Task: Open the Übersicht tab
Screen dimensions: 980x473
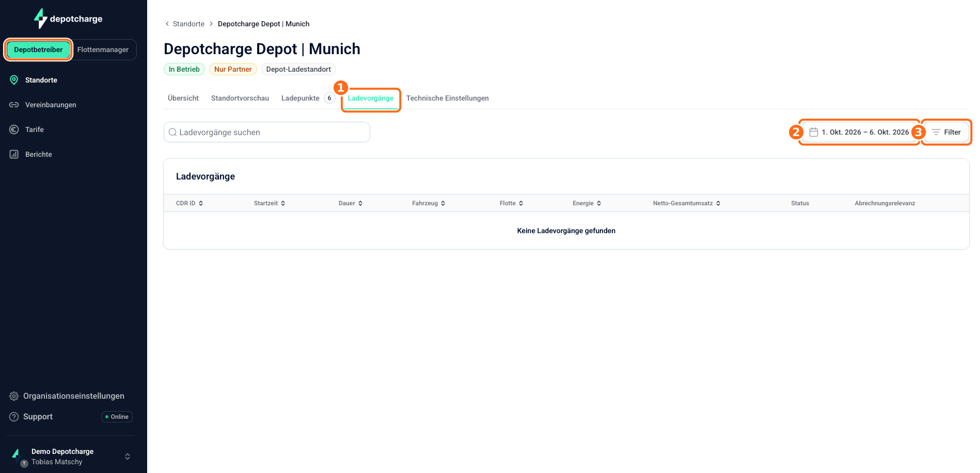Action: 183,98
